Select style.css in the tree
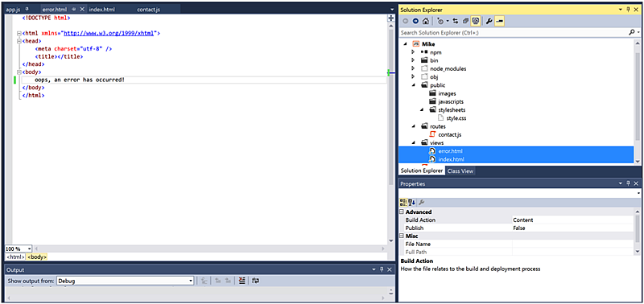 click(x=456, y=118)
